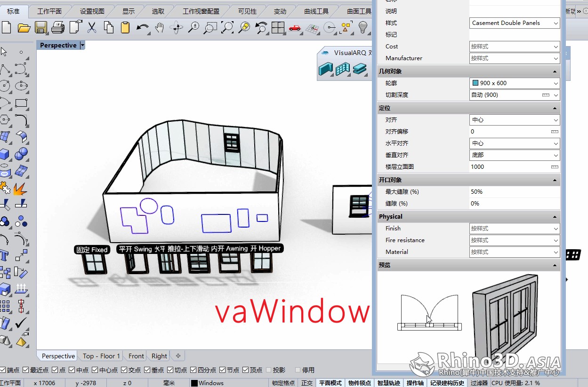Click the light bulb icon
This screenshot has width=588, height=387.
362,27
